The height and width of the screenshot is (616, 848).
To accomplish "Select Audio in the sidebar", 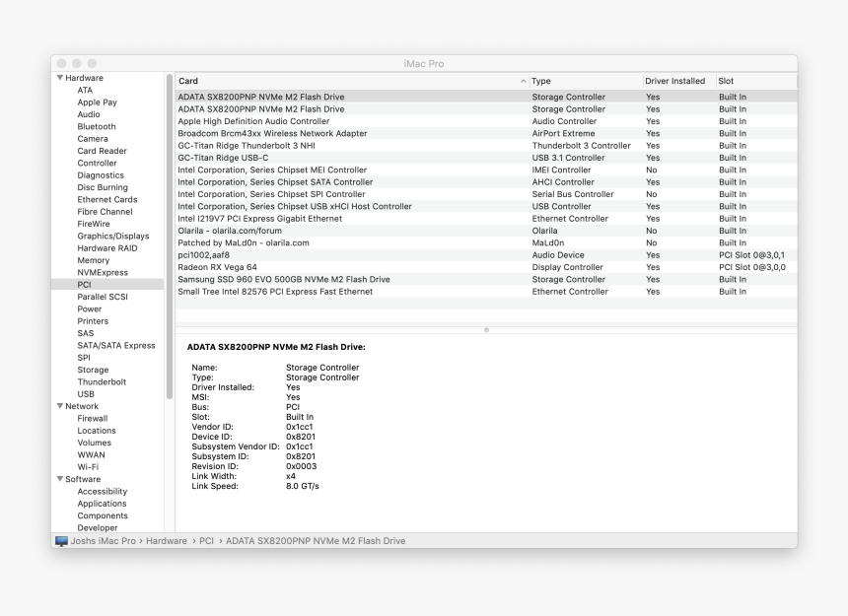I will [x=89, y=114].
